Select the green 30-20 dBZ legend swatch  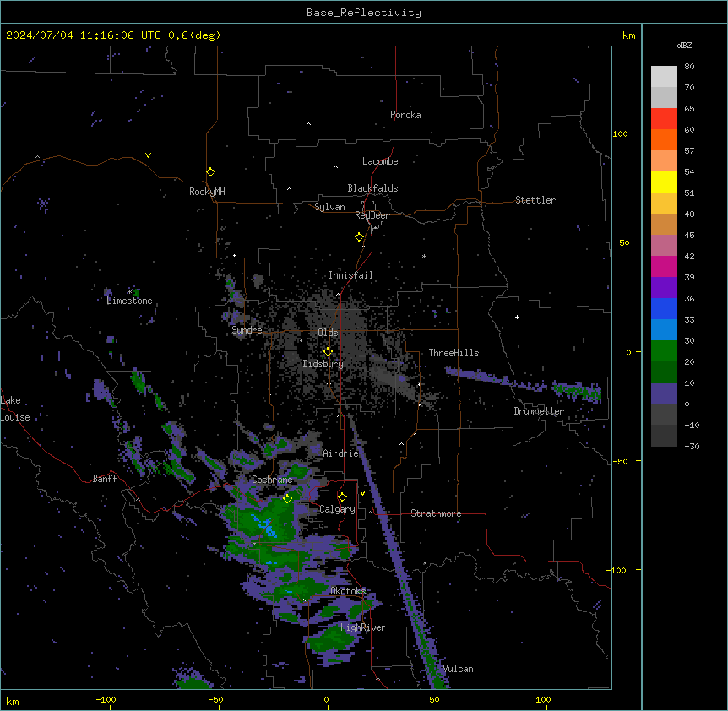coord(664,351)
